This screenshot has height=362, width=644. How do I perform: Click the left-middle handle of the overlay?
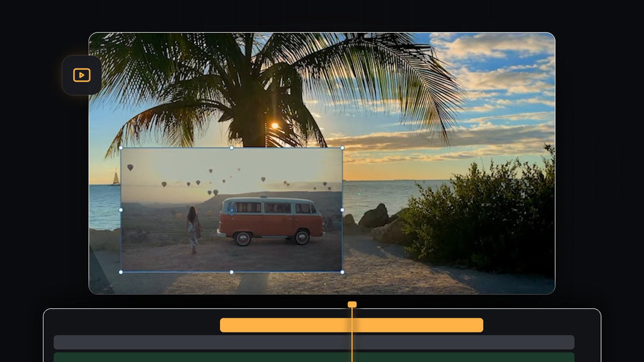tap(121, 210)
